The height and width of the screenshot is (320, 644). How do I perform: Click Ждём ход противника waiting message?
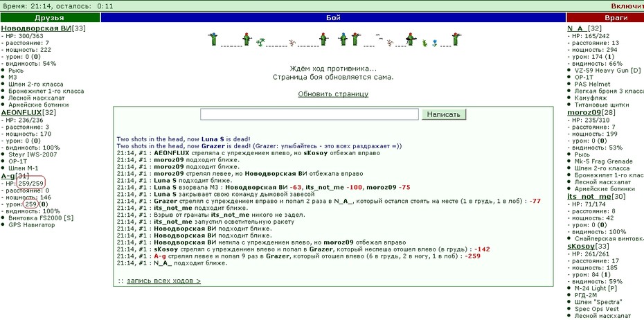333,69
